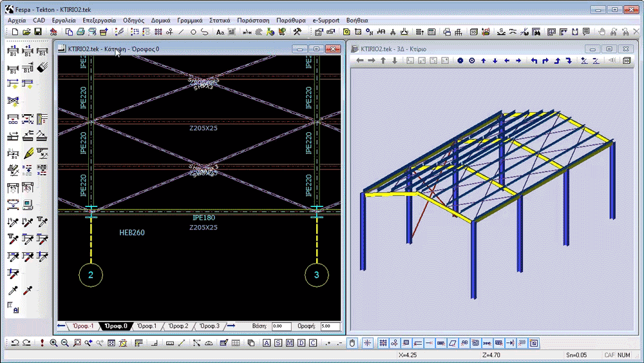The image size is (644, 363).
Task: Rotate 3D view left with blue left arrow
Action: click(507, 61)
